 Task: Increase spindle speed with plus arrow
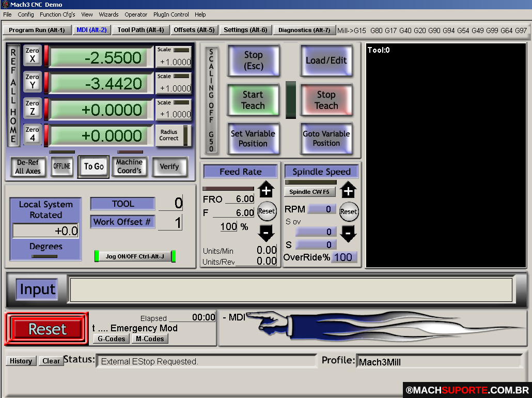tap(348, 190)
